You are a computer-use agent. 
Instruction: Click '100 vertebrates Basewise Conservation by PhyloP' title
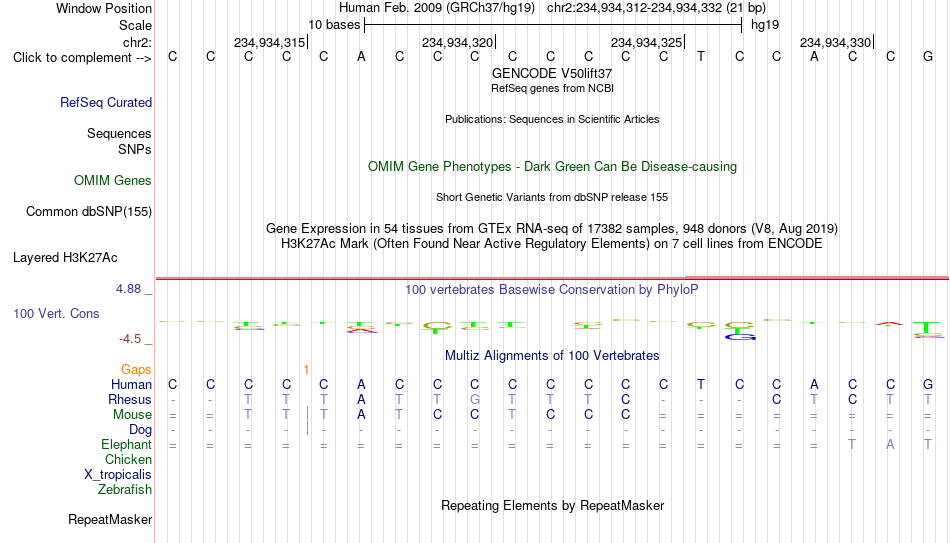pyautogui.click(x=552, y=290)
